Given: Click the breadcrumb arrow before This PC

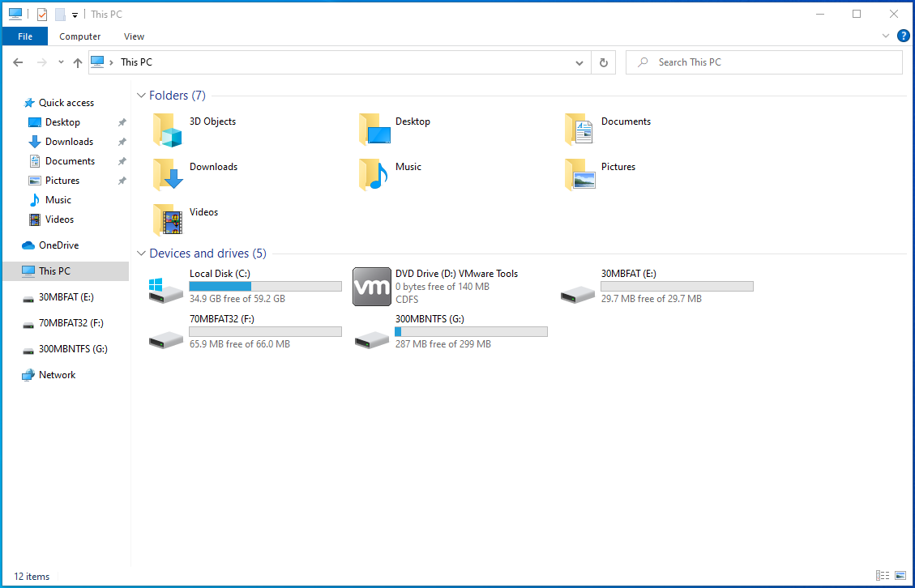Looking at the screenshot, I should 112,62.
